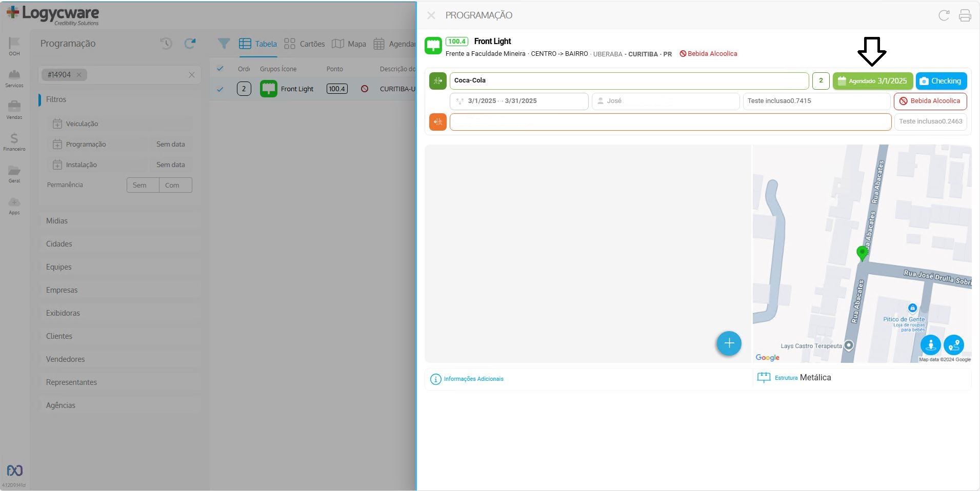
Task: Open the Informações Adicionais link
Action: [x=473, y=379]
